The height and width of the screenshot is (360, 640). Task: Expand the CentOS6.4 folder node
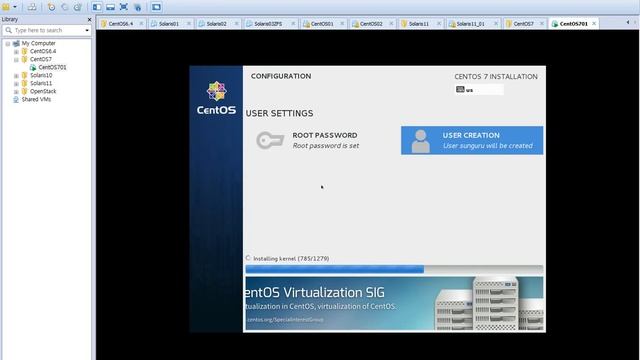click(x=16, y=51)
